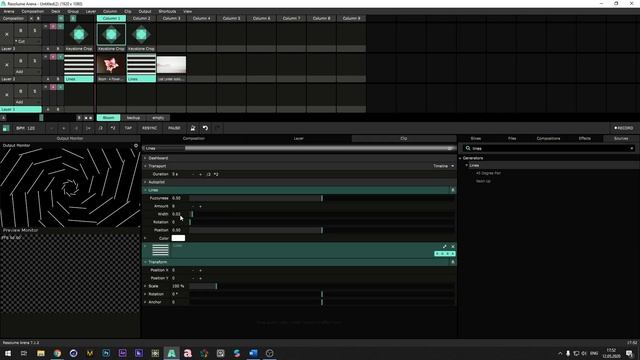Trigger Column 2 header
Viewport: 640px width, 360px height.
141,18
